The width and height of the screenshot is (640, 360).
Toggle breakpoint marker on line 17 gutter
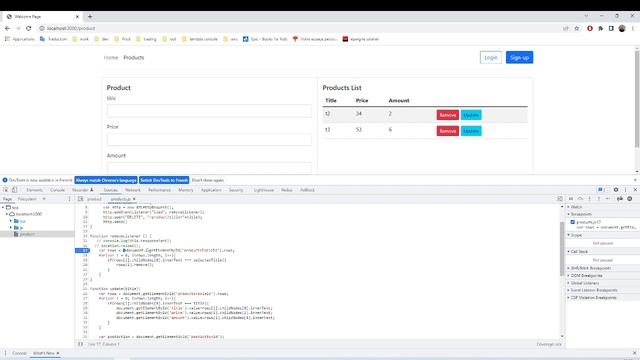[x=83, y=250]
